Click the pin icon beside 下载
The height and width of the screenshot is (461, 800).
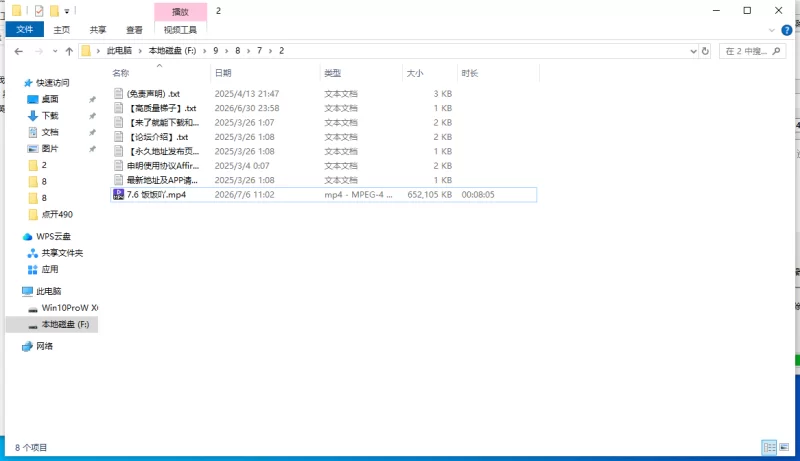[92, 116]
